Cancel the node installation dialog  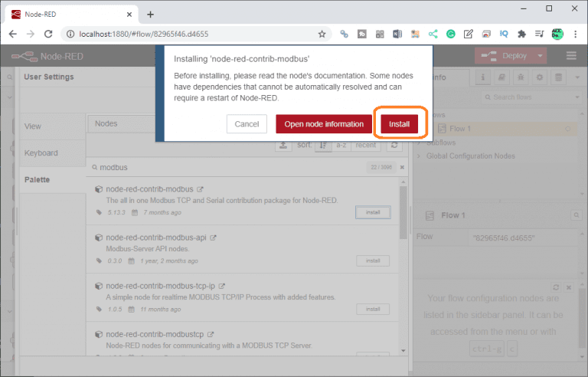pos(247,124)
